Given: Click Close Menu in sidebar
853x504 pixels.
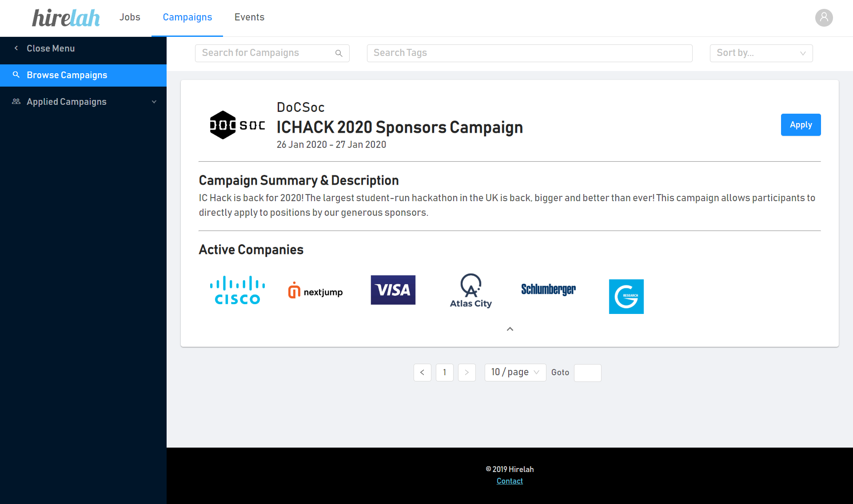Looking at the screenshot, I should tap(50, 48).
